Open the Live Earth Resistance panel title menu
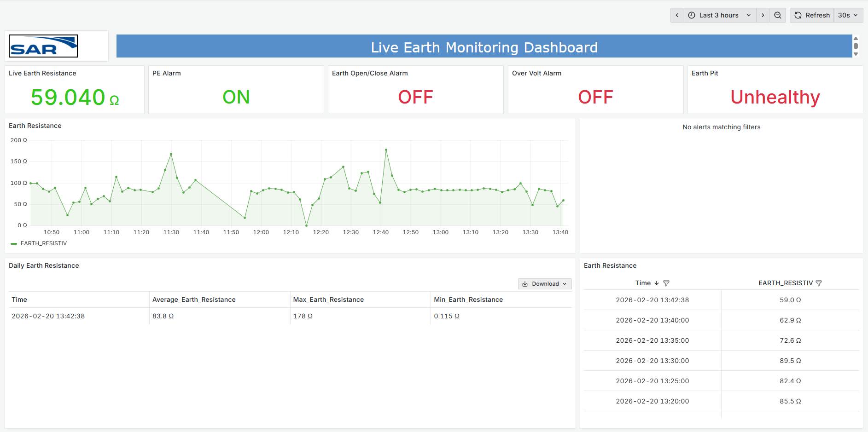 [x=42, y=73]
